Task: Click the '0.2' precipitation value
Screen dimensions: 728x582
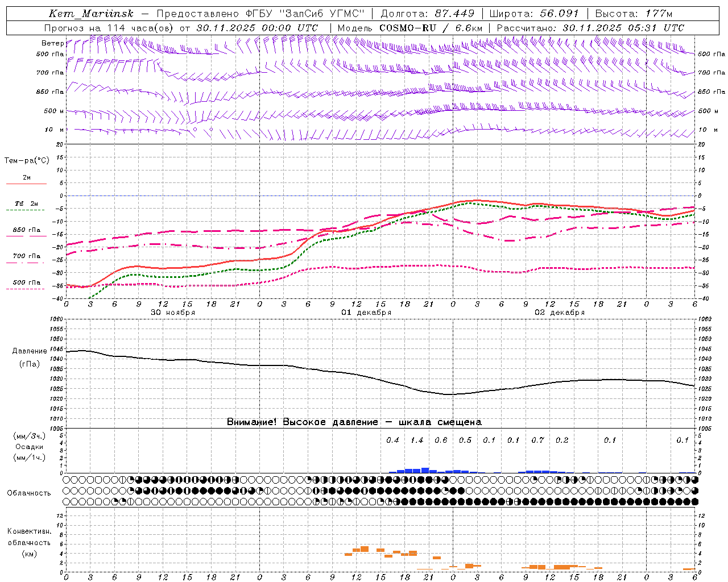Action: pyautogui.click(x=562, y=440)
